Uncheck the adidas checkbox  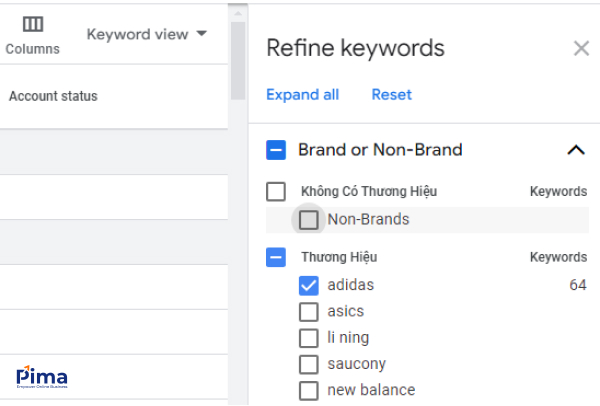(x=309, y=285)
